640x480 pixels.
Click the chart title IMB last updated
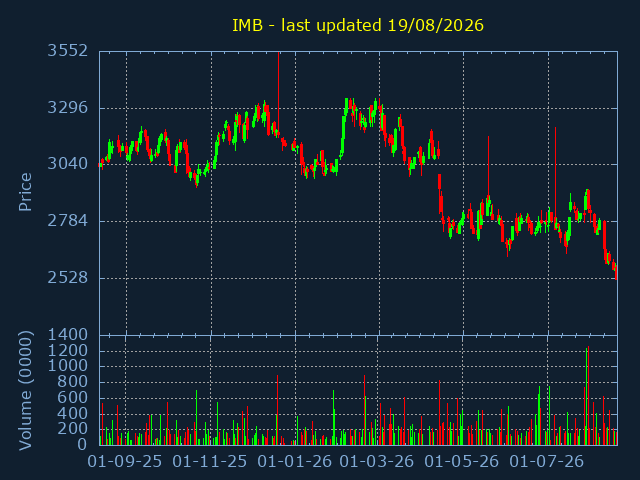coord(358,25)
